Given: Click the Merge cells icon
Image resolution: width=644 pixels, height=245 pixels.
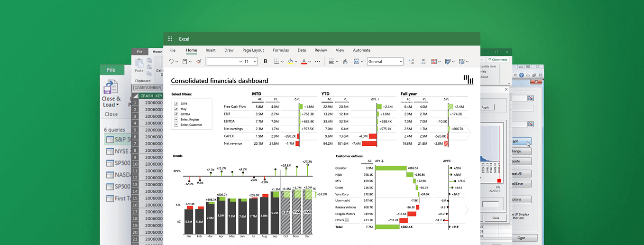Looking at the screenshot, I should tap(357, 61).
